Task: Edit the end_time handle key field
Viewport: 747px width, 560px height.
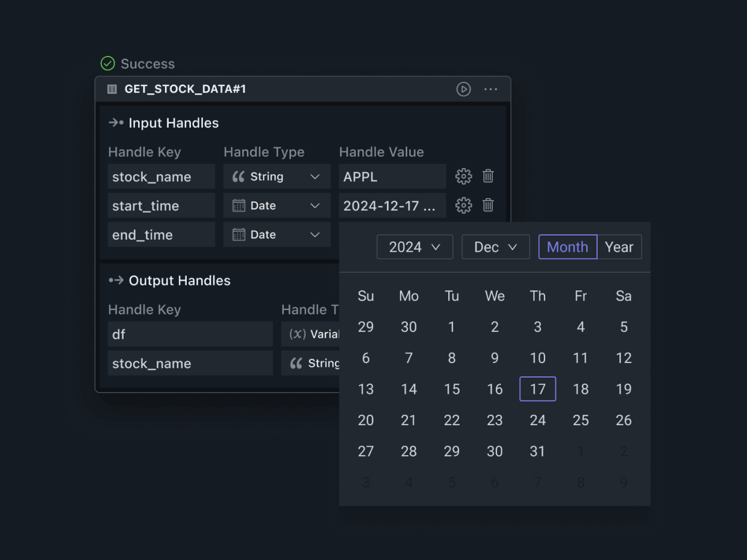Action: click(x=161, y=234)
